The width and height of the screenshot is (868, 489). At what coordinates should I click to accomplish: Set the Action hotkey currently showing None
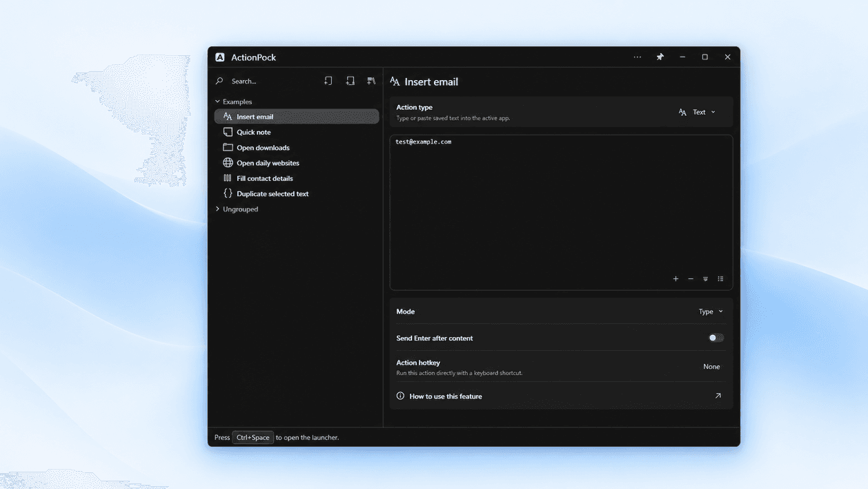click(x=711, y=367)
